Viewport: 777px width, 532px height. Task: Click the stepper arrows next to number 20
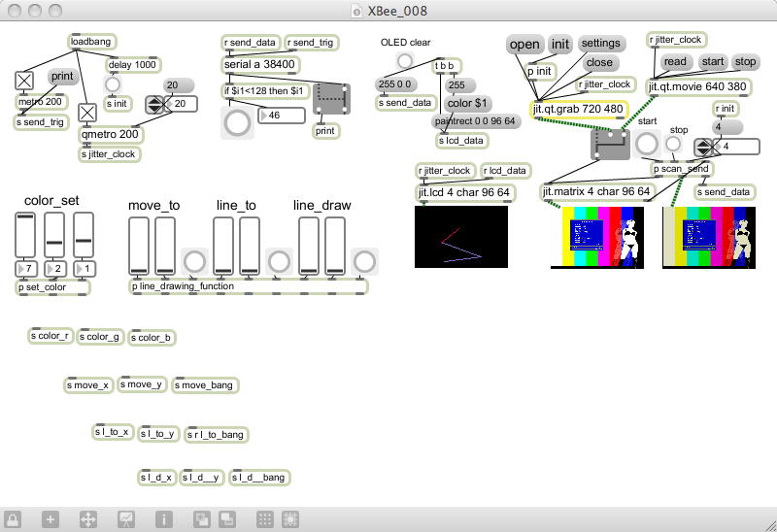click(x=153, y=104)
